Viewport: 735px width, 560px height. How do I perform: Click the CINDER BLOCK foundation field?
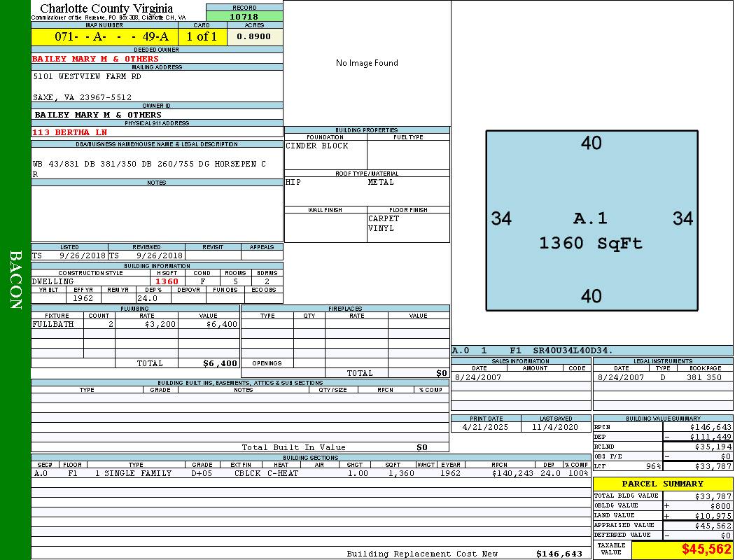[317, 146]
